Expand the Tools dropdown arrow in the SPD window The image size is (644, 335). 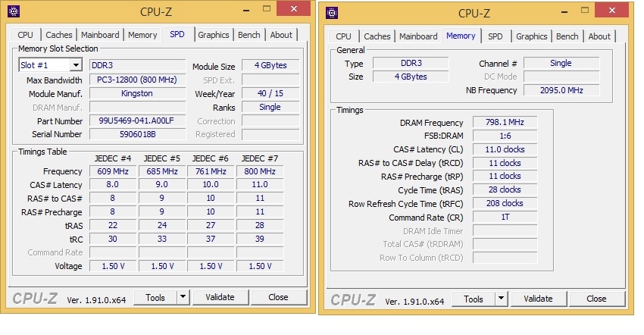(x=183, y=298)
